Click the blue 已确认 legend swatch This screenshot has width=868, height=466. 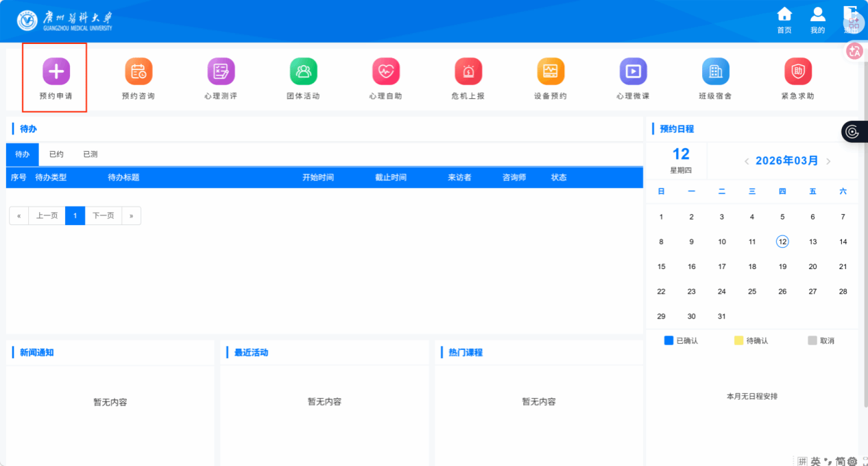(669, 340)
